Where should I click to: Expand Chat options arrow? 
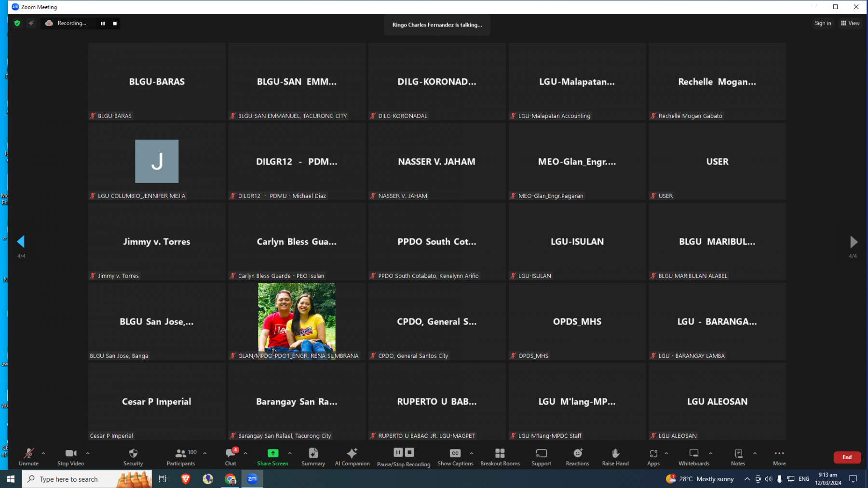245,453
